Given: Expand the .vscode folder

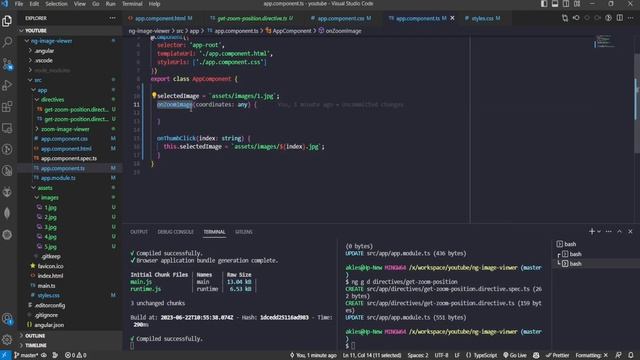Looking at the screenshot, I should click(x=69, y=60).
